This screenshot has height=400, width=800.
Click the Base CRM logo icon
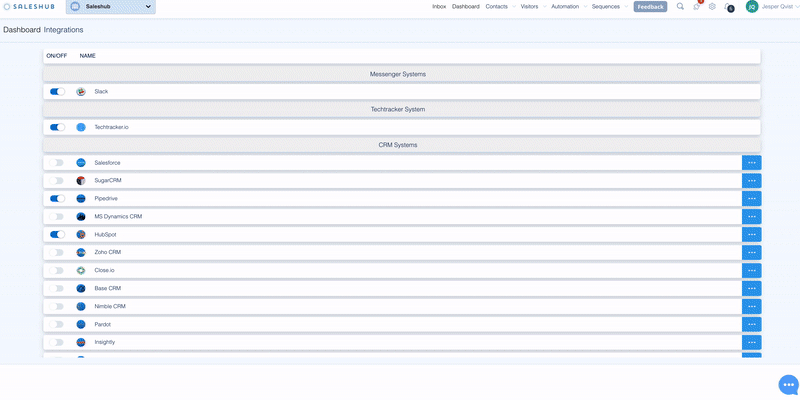point(81,288)
